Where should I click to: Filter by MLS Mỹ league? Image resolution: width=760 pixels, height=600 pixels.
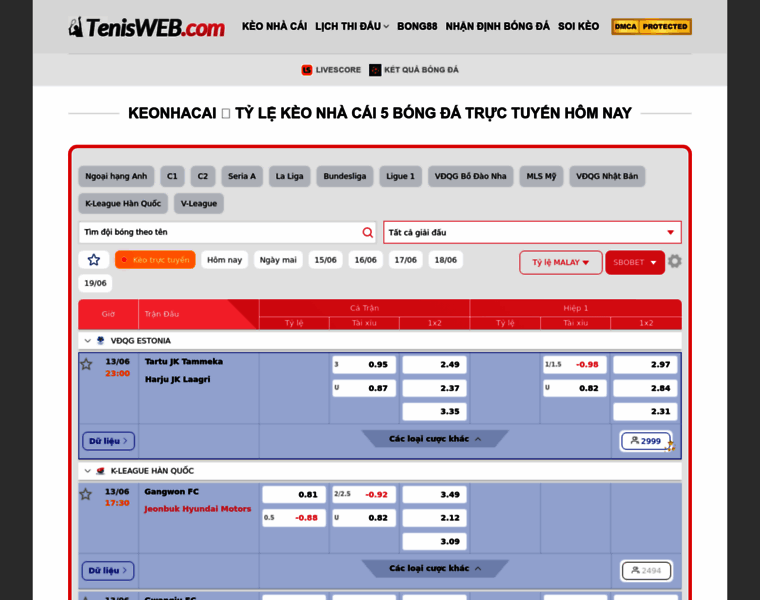point(541,176)
